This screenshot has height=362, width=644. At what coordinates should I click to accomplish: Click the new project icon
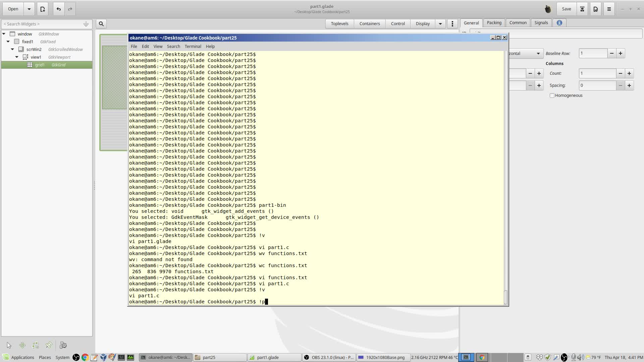pos(43,9)
